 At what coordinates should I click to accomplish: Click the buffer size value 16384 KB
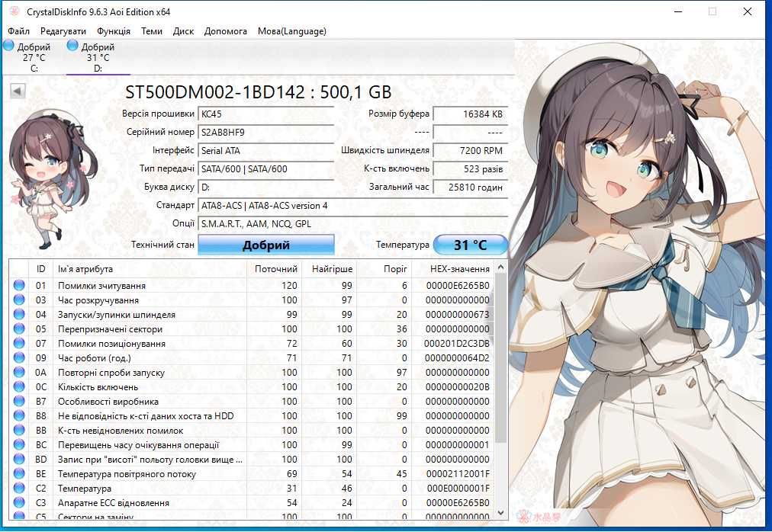pos(470,114)
